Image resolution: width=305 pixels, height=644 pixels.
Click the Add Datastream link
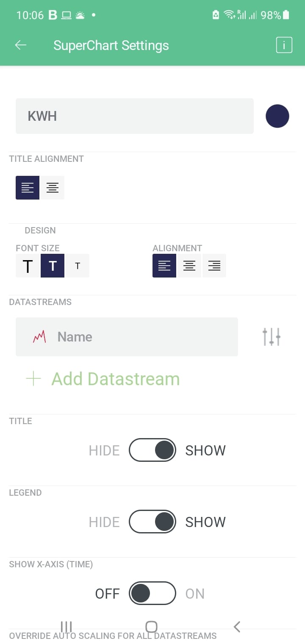[116, 379]
